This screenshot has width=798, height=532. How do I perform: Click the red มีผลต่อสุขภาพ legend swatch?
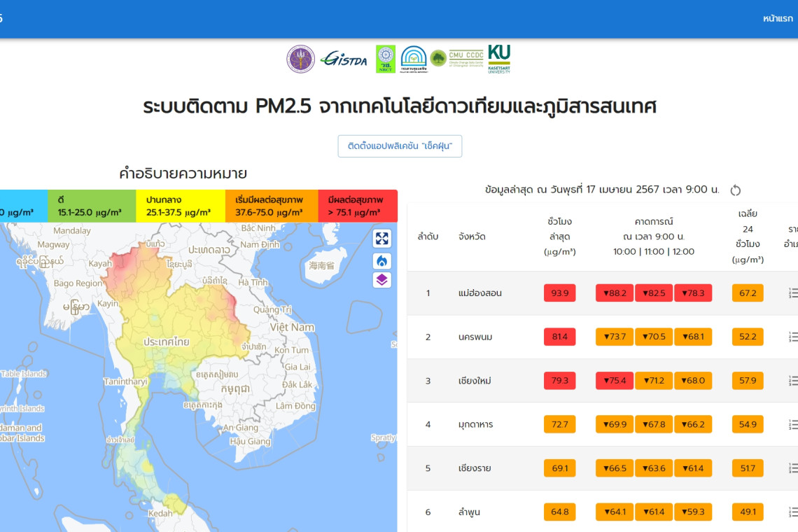[357, 206]
